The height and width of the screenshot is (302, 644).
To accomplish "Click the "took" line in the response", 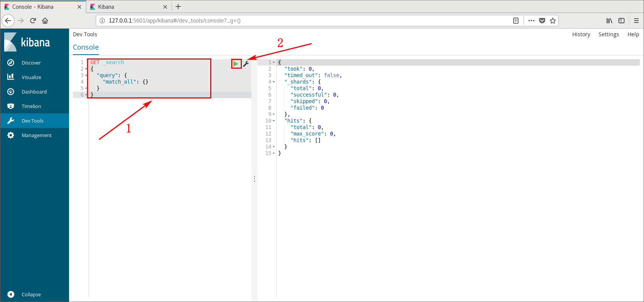I will pyautogui.click(x=299, y=69).
